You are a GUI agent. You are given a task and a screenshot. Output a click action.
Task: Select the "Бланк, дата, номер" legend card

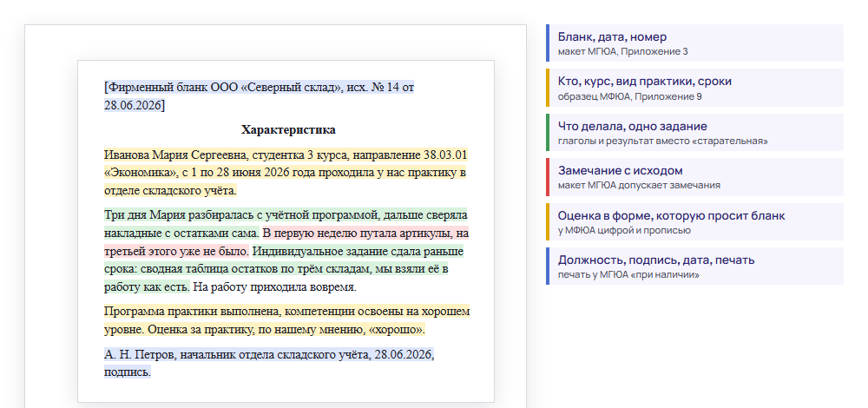pos(694,43)
